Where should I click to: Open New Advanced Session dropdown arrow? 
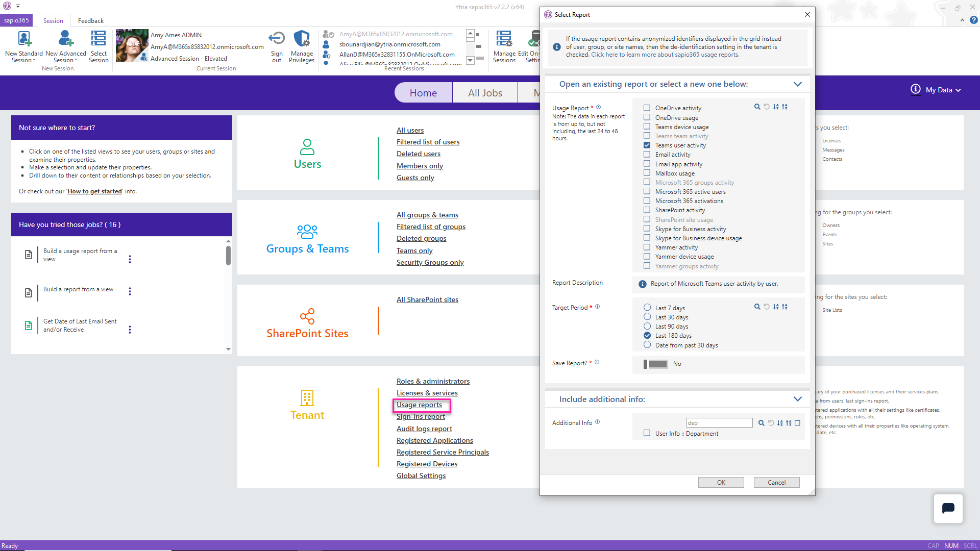[76, 60]
